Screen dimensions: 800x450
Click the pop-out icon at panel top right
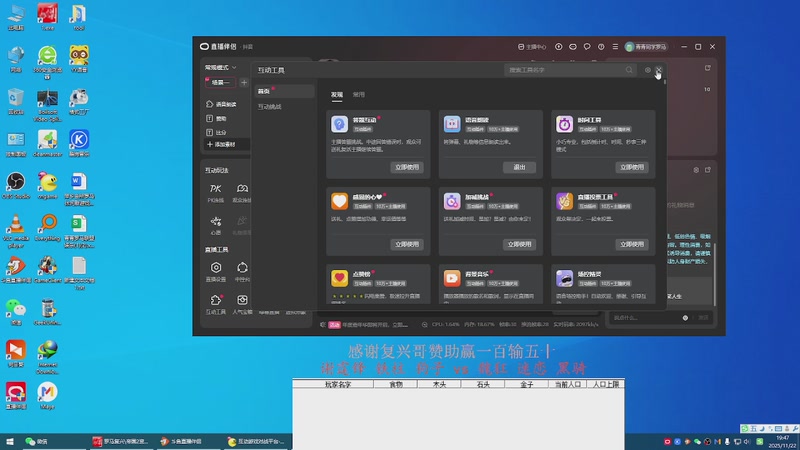pos(708,68)
